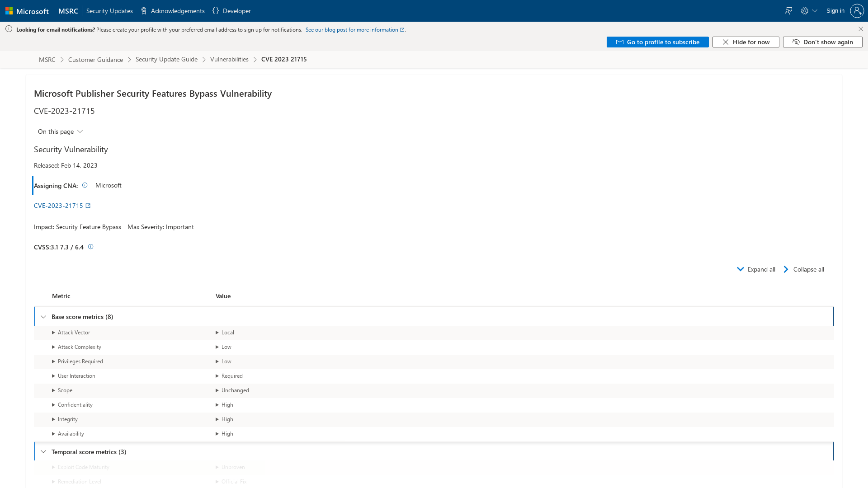
Task: Click Sign in
Action: click(835, 11)
